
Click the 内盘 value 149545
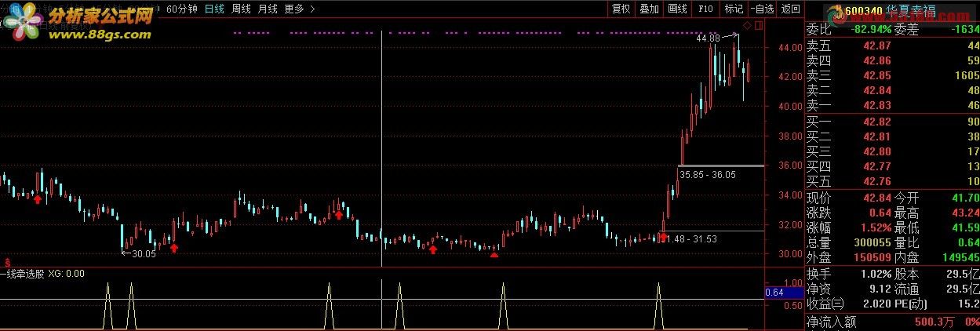point(962,257)
